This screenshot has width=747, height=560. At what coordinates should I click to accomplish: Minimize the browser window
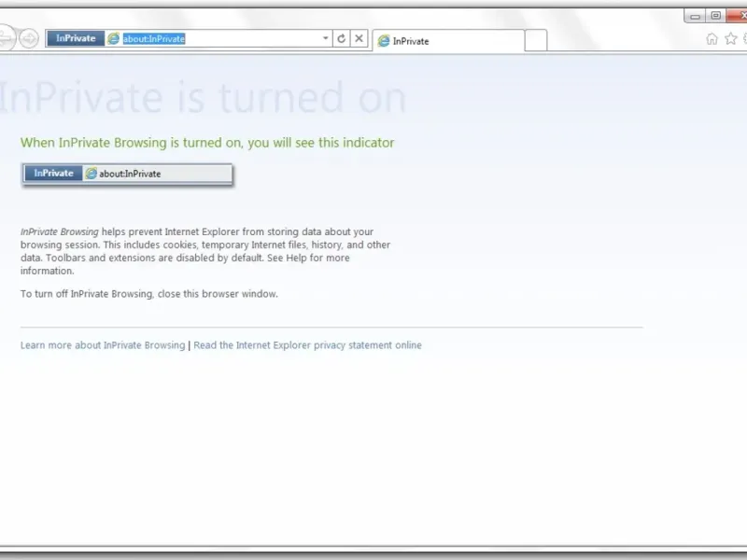(x=695, y=16)
